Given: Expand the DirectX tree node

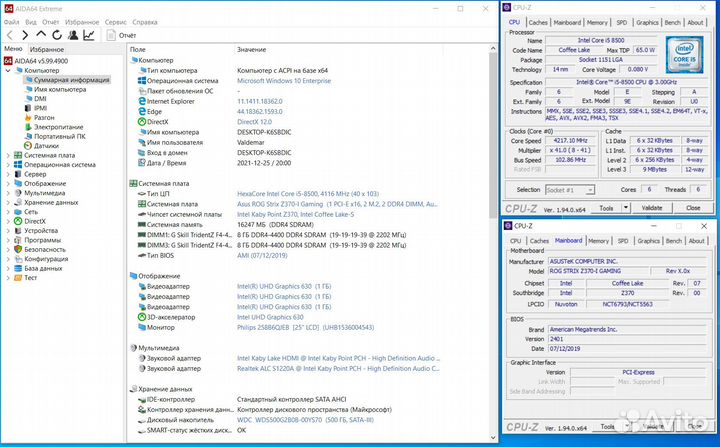Looking at the screenshot, I should pyautogui.click(x=8, y=221).
